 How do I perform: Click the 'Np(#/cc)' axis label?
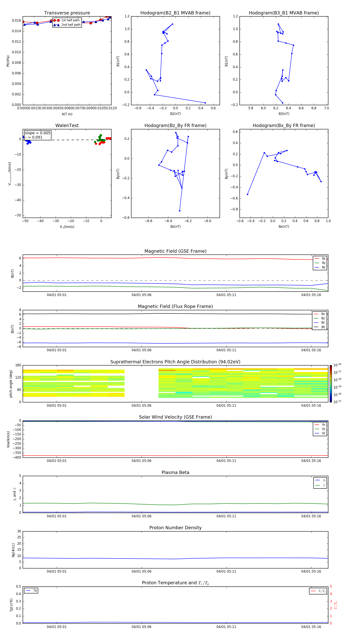coord(13,550)
